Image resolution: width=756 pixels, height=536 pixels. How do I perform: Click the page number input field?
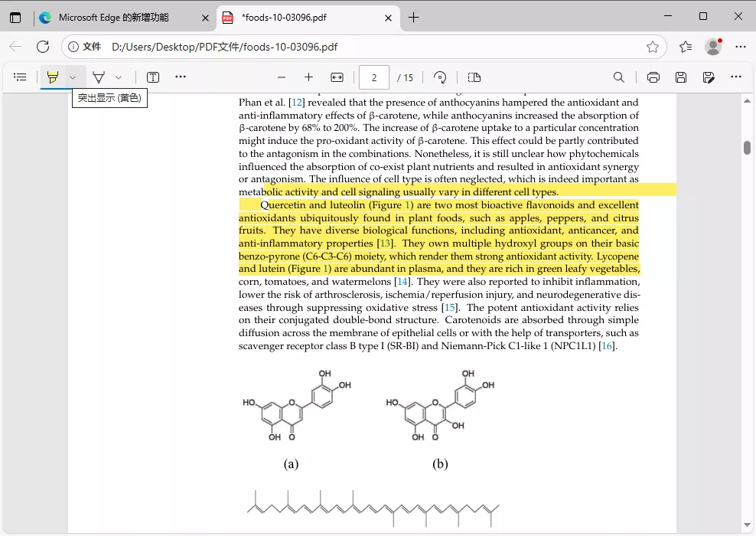pyautogui.click(x=374, y=77)
